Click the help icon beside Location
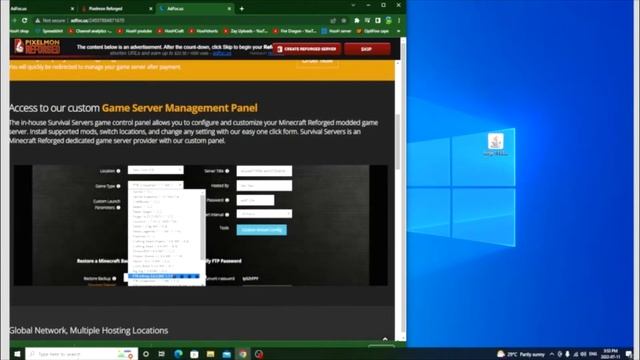Screen dimensions: 640x360 pos(118,171)
